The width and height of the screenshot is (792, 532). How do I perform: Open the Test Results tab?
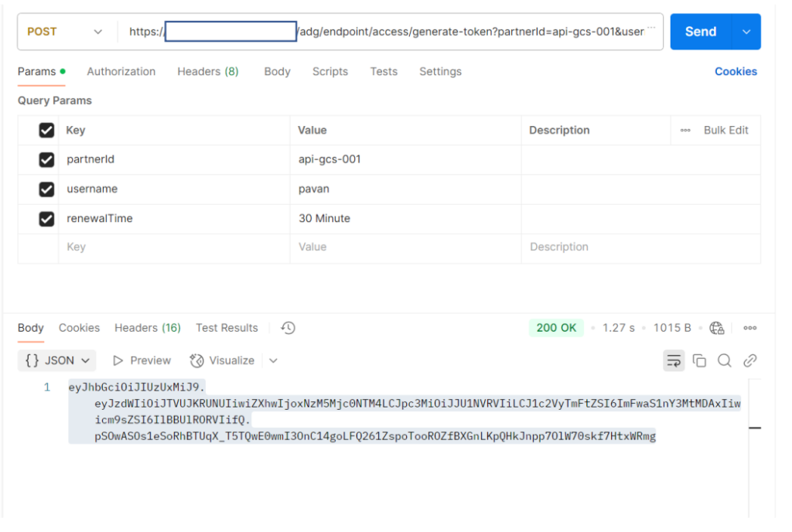coord(227,328)
